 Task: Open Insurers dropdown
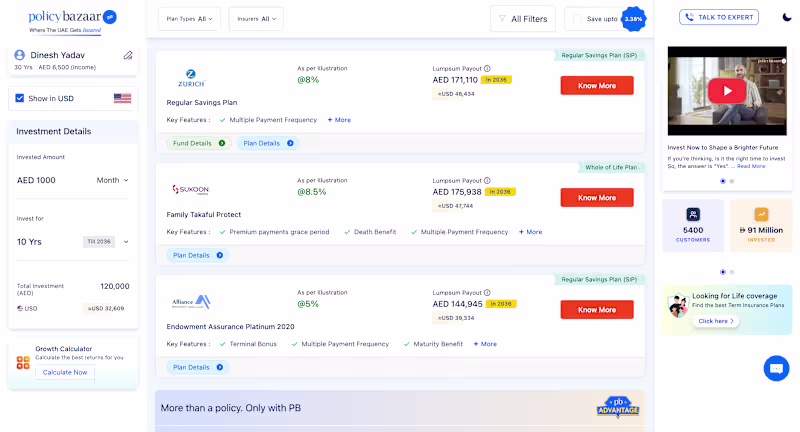[x=256, y=19]
